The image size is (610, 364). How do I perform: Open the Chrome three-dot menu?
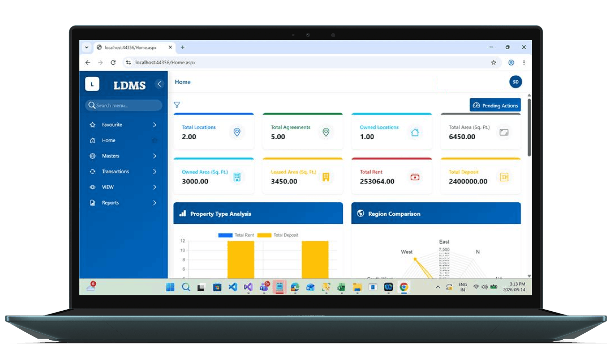pyautogui.click(x=524, y=63)
